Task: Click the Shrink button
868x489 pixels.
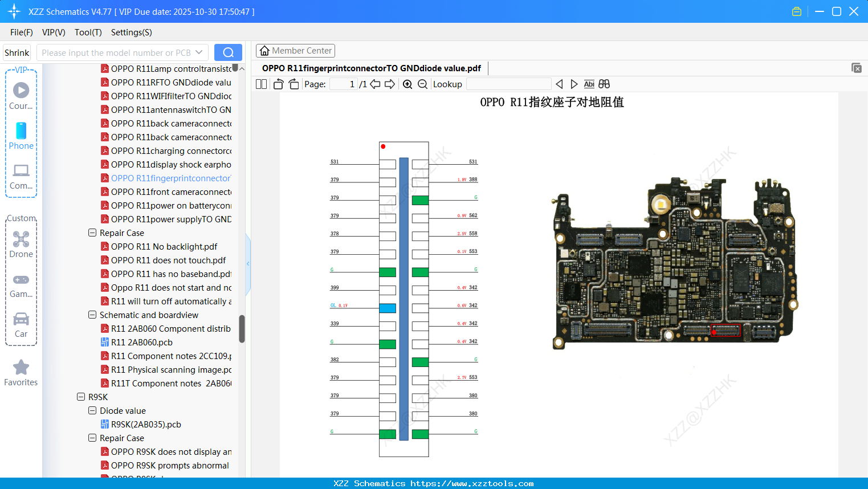Action: click(17, 52)
